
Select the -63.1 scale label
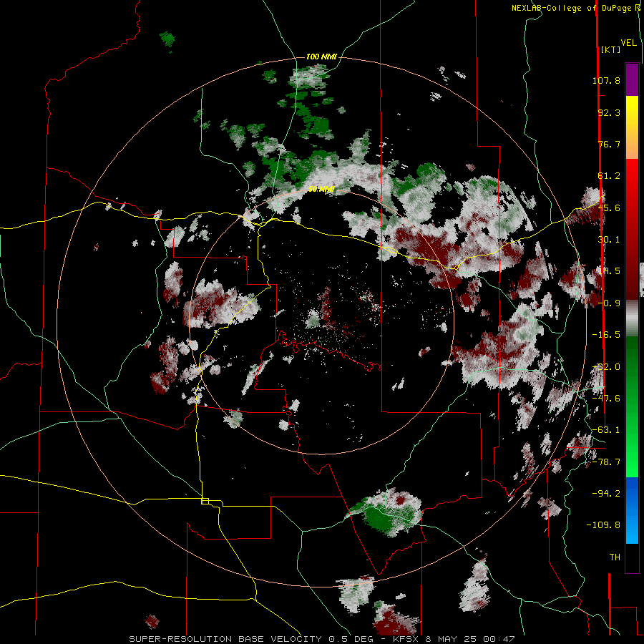tap(606, 430)
